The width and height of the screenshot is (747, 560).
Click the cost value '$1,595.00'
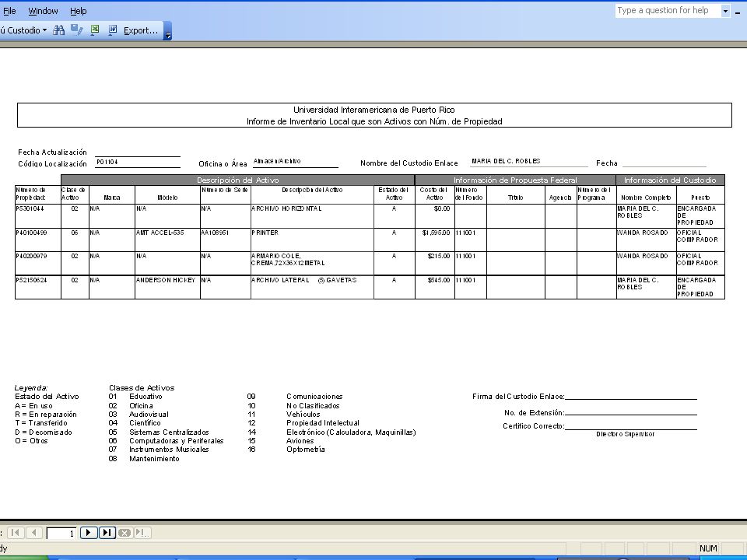click(x=436, y=233)
